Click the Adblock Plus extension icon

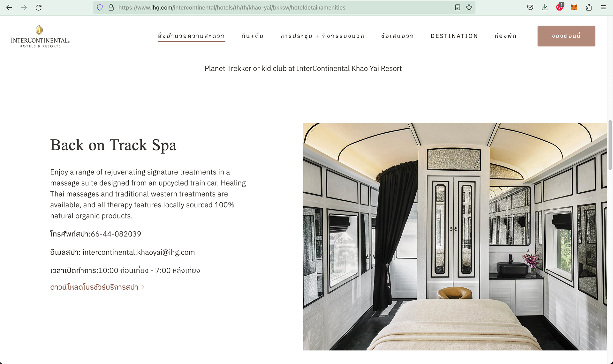click(559, 7)
